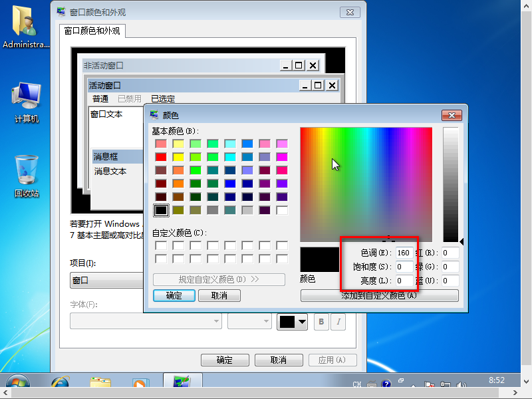This screenshot has height=399, width=532.
Task: Click the horizontal scrollbar right arrow
Action: click(515, 393)
